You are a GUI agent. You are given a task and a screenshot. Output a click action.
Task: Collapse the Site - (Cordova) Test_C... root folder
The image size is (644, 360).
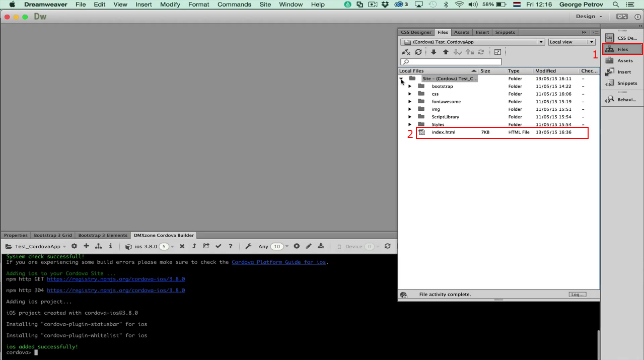(401, 79)
